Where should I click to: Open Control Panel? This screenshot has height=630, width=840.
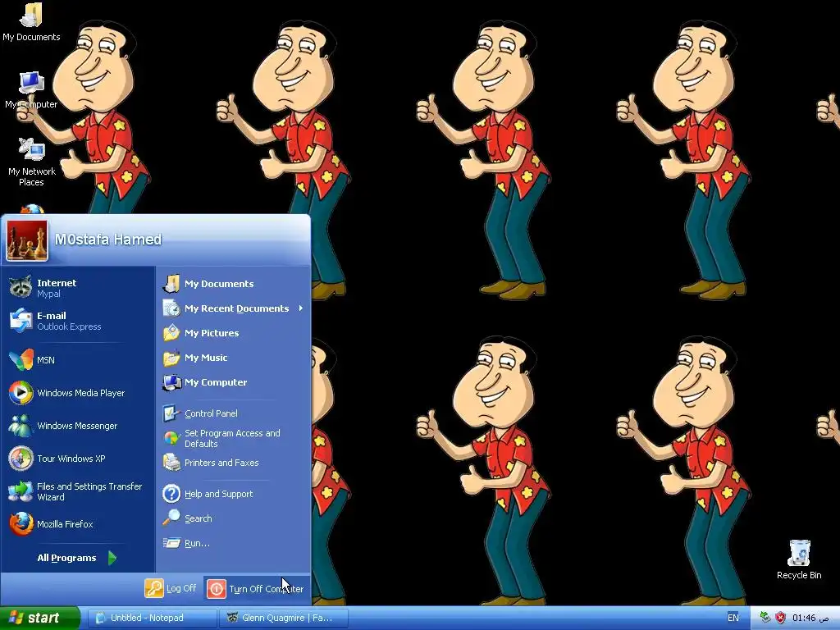234,413
